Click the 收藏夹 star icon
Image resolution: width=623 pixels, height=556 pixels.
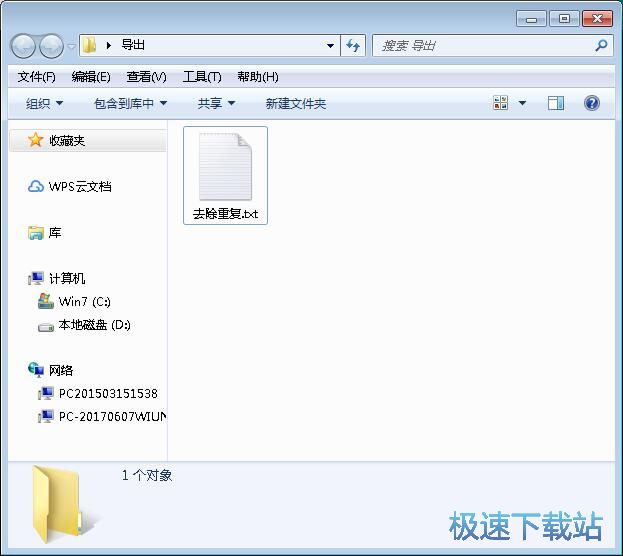pos(35,140)
